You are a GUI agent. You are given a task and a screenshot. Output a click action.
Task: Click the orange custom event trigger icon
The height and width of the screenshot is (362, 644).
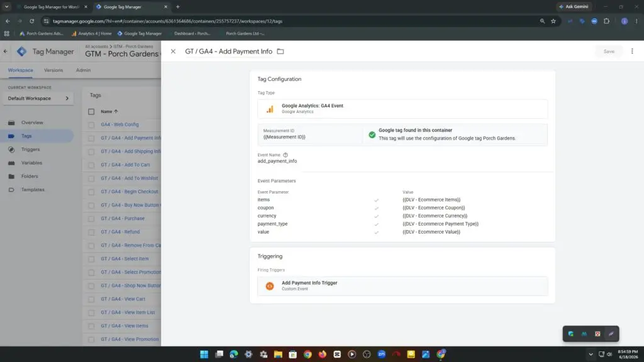coord(270,286)
